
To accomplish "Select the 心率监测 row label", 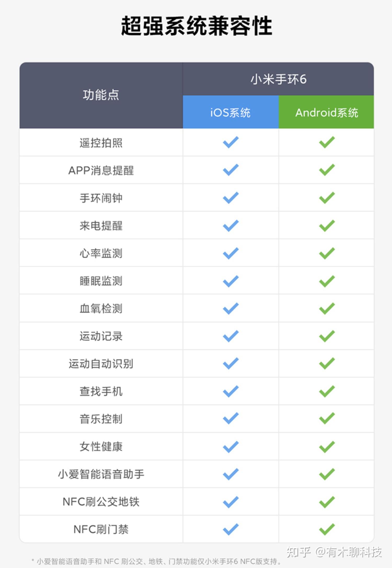I will (x=101, y=253).
